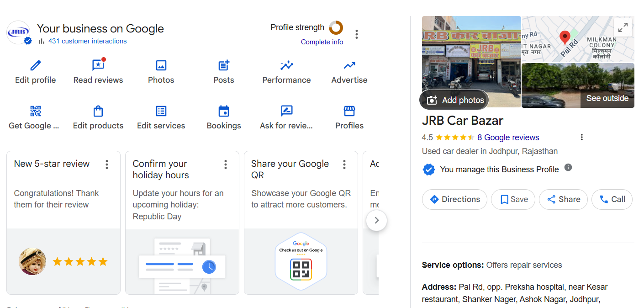
Task: Click the Complete info link
Action: tap(322, 42)
